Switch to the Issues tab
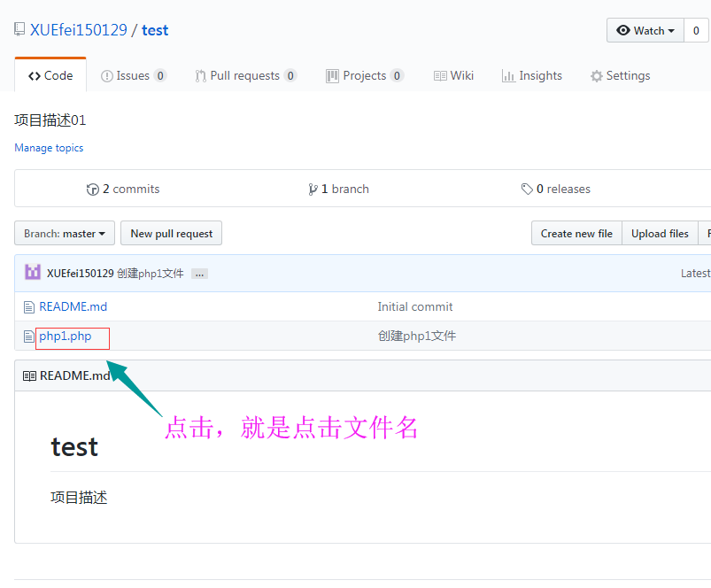711x588 pixels. [x=134, y=75]
